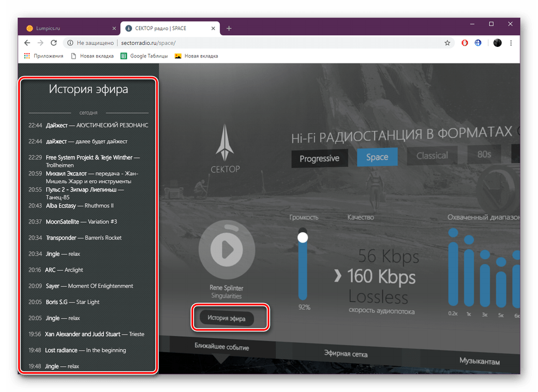Viewport: 538px width, 392px height.
Task: Click Rene Splinter Singularities track title
Action: click(226, 292)
